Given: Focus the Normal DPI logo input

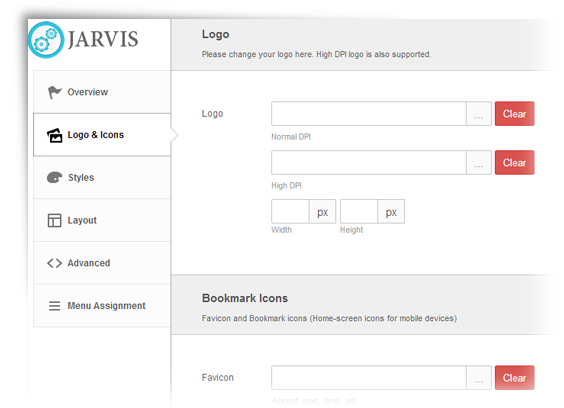Looking at the screenshot, I should pos(369,114).
